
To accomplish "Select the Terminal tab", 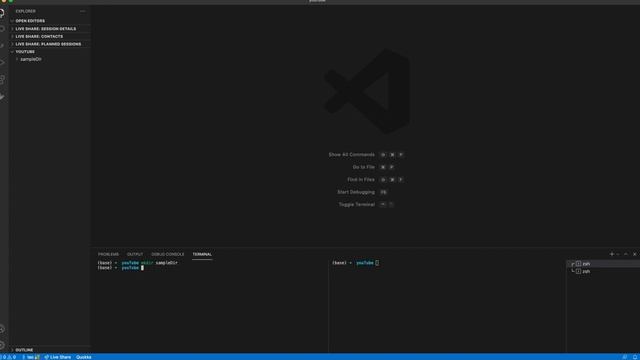I will 202,254.
